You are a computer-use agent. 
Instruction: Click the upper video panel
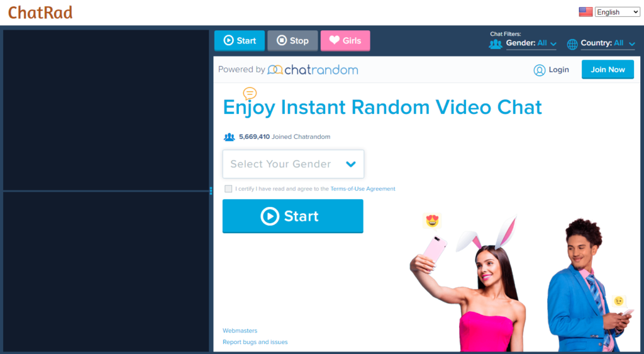pyautogui.click(x=106, y=109)
